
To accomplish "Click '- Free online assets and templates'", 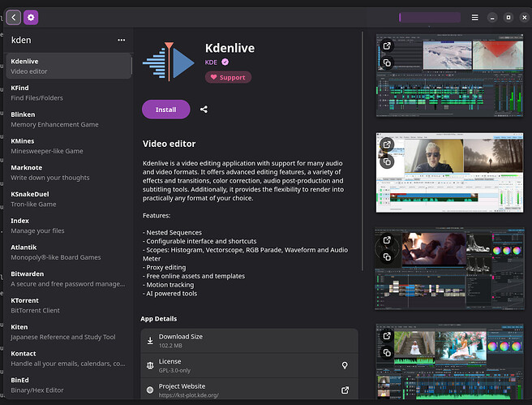I will [x=194, y=276].
